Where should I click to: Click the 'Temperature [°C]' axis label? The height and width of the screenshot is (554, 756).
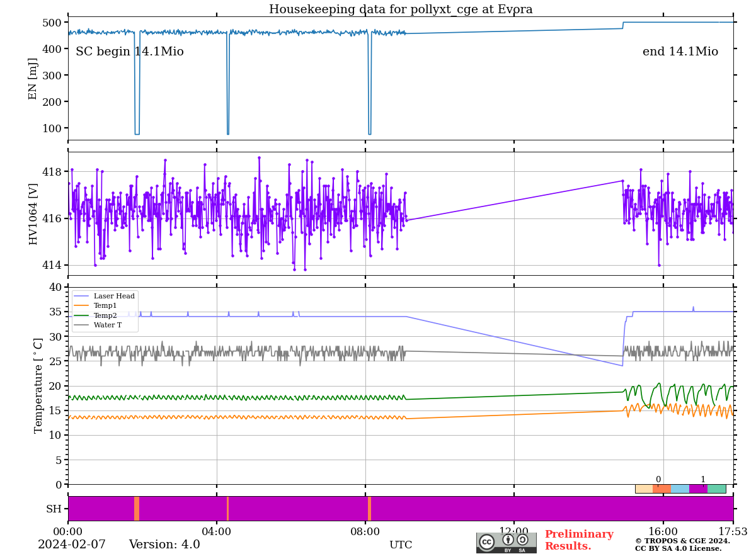(x=38, y=386)
